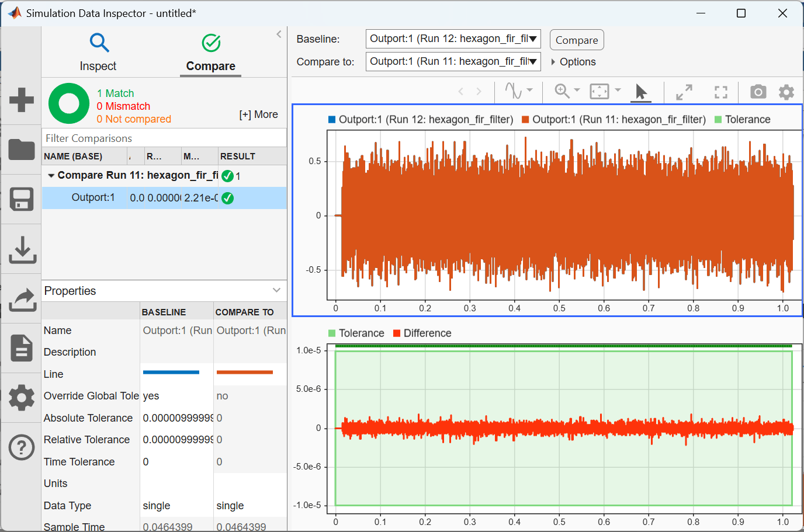This screenshot has height=532, width=804.
Task: Click green check on Compare Run 11 row
Action: (228, 176)
